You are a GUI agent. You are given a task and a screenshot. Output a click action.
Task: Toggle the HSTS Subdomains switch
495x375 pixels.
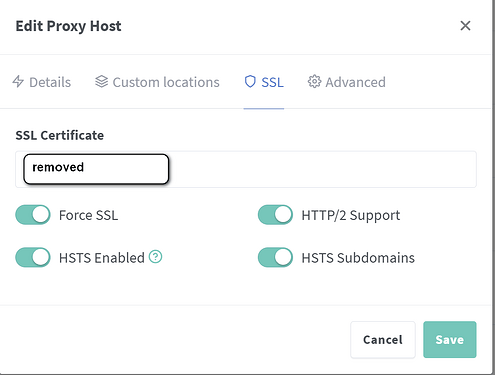275,257
